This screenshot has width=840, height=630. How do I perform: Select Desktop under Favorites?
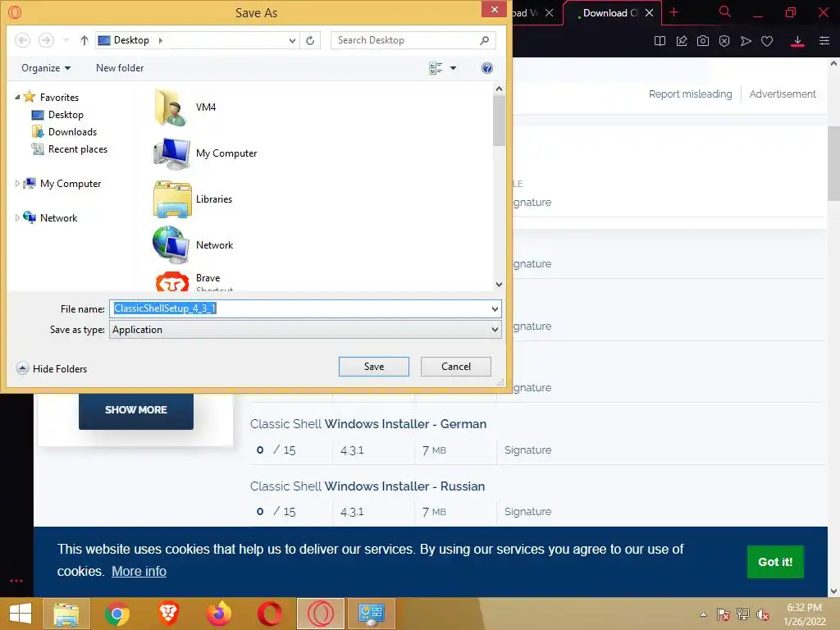click(57, 115)
